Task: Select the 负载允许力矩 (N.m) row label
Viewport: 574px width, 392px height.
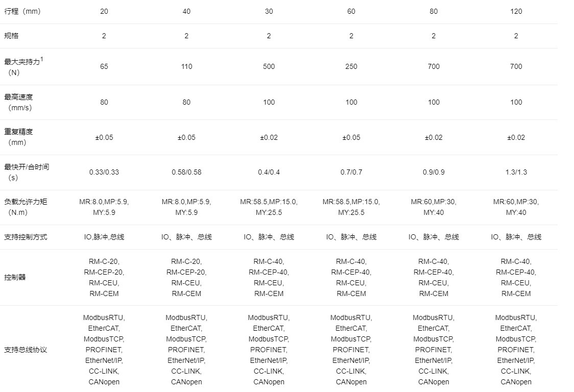Action: pos(26,207)
